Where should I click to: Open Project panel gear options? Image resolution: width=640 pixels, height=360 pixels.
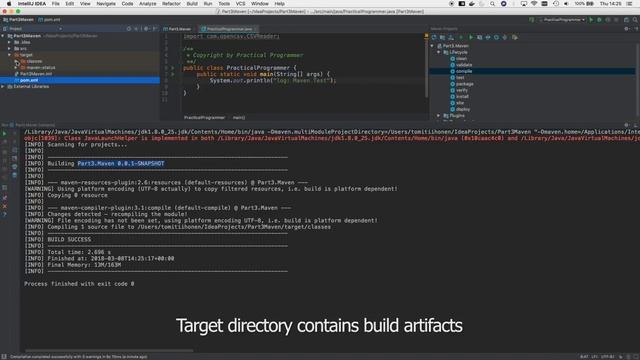pos(146,29)
